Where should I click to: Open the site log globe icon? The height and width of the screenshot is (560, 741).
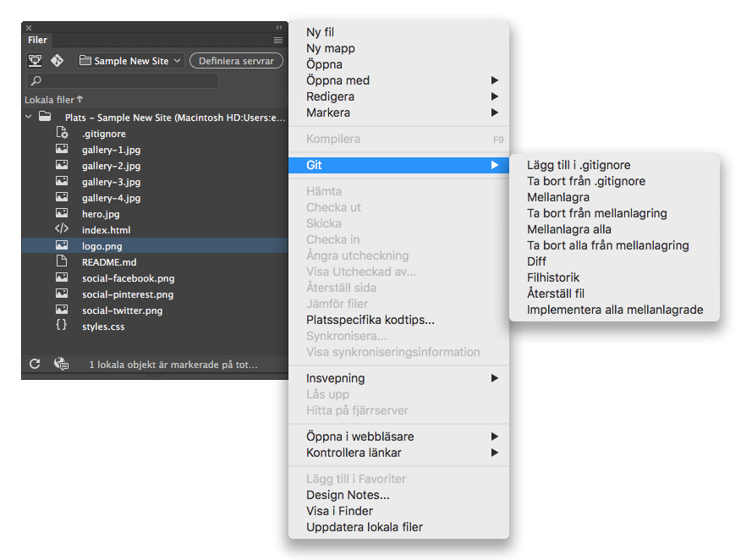(x=61, y=364)
